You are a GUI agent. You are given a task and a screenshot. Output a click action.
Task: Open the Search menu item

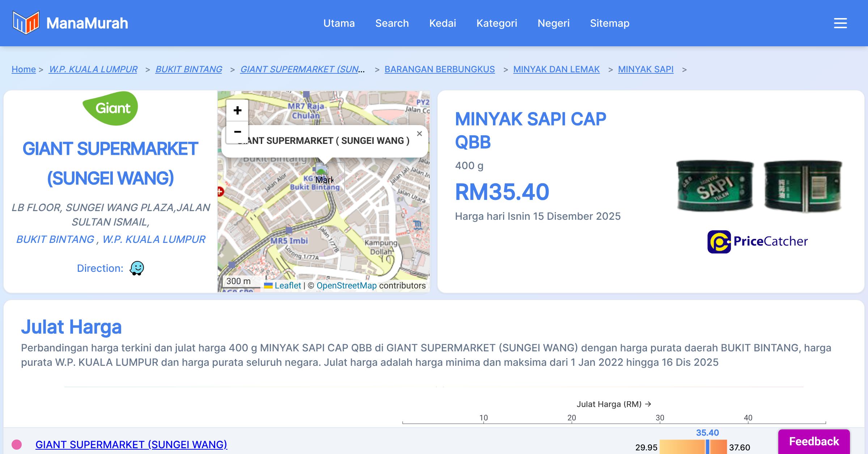point(392,23)
